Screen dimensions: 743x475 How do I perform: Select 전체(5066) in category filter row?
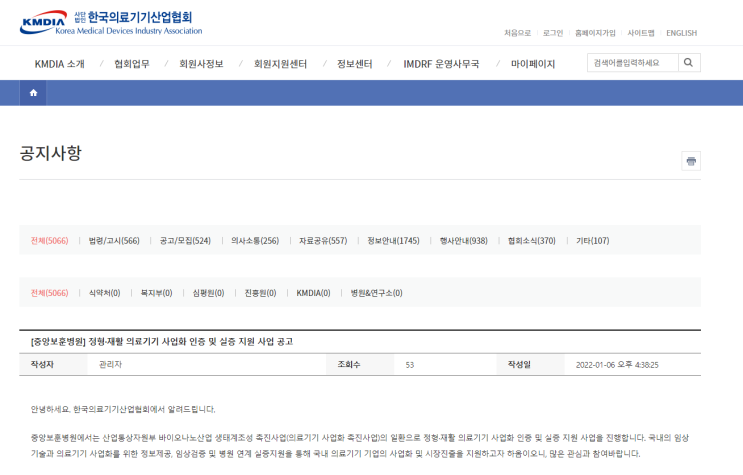click(x=49, y=241)
